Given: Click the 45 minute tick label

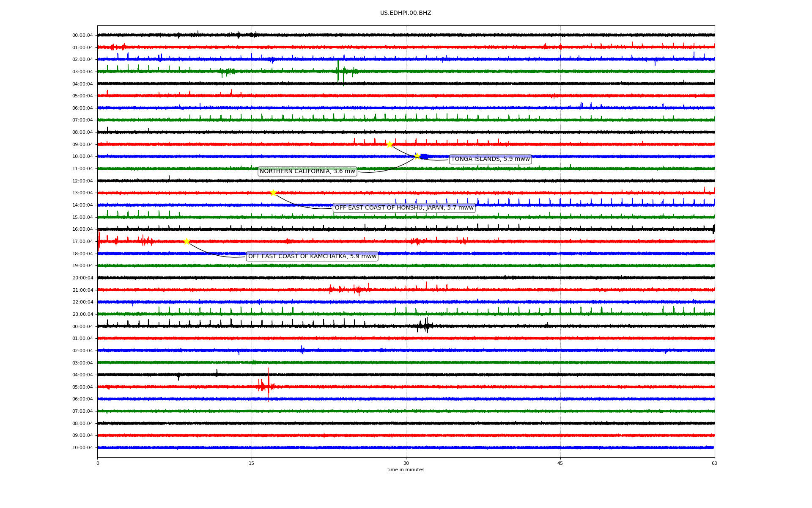Looking at the screenshot, I should [560, 463].
